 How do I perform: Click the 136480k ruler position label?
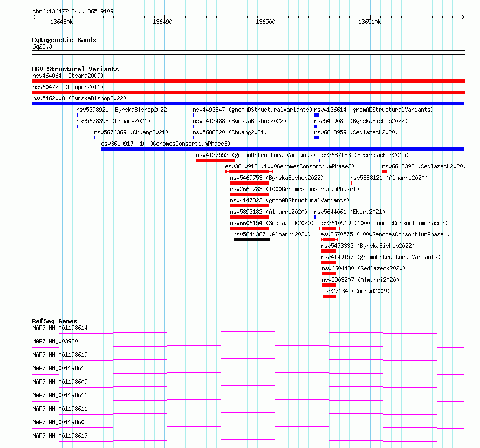tap(61, 22)
